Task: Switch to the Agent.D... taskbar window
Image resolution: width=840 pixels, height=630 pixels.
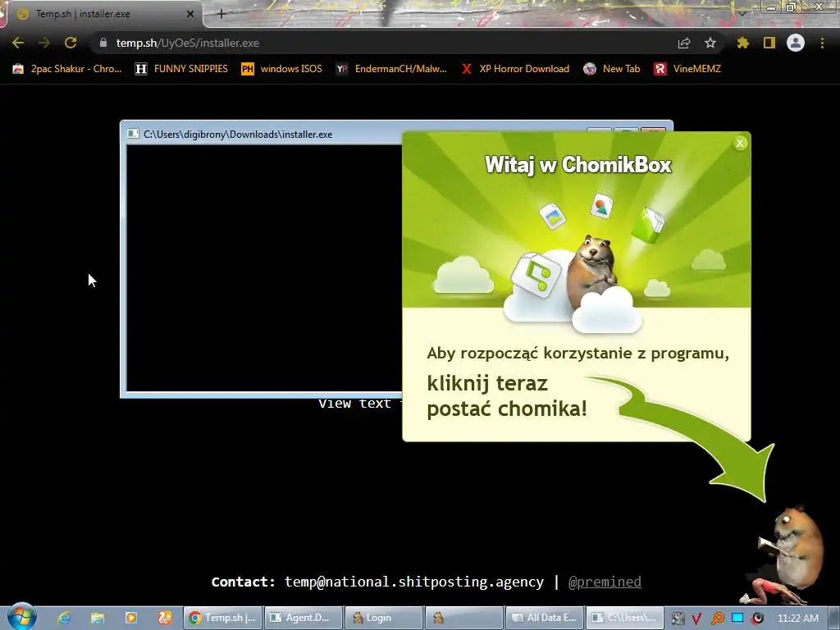Action: point(304,618)
